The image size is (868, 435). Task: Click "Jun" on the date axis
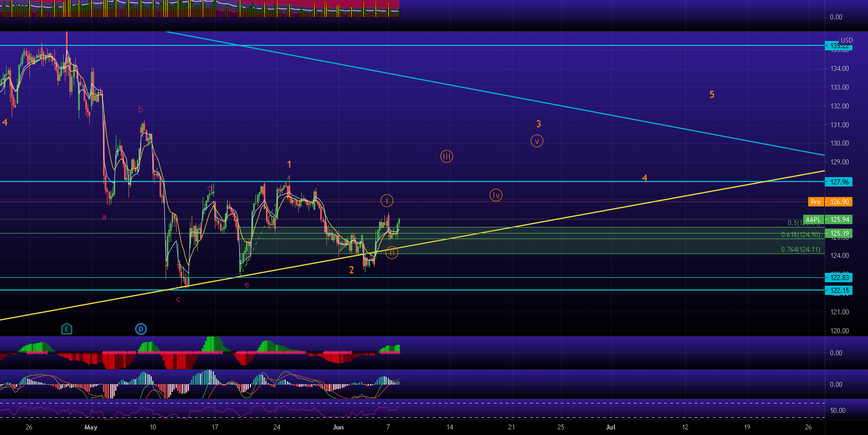pyautogui.click(x=339, y=427)
